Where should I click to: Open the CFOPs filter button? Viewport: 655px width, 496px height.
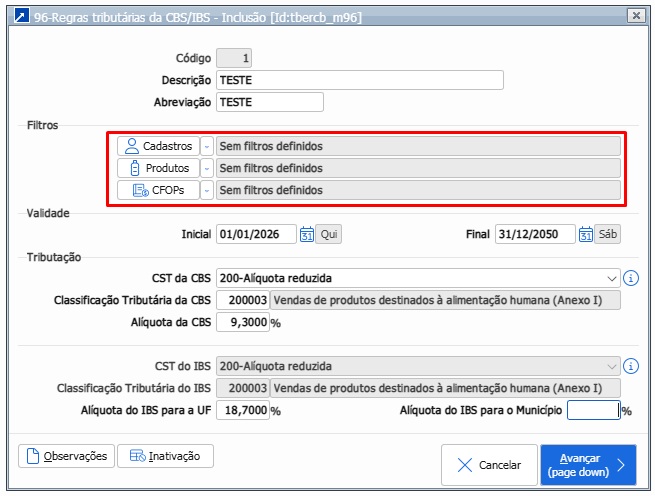pos(158,190)
